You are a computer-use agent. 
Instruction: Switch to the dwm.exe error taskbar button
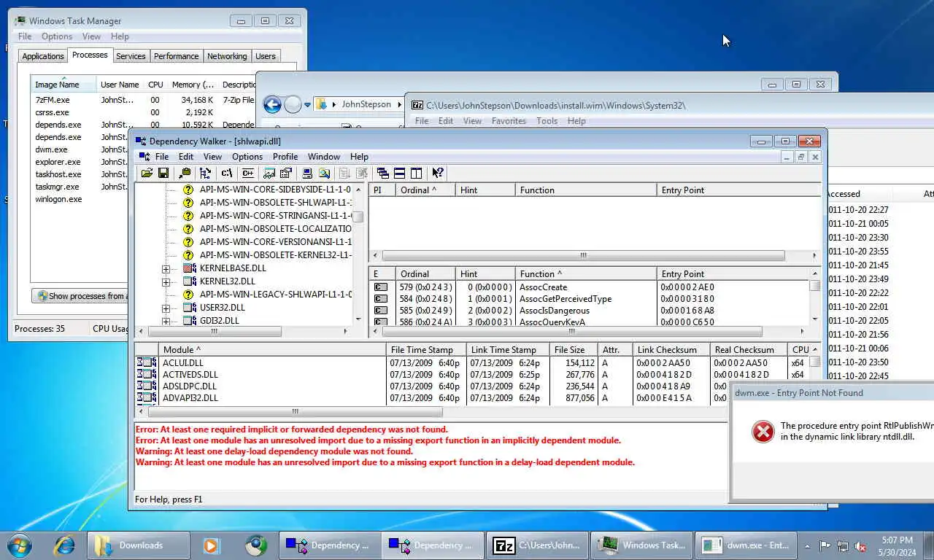pos(746,545)
